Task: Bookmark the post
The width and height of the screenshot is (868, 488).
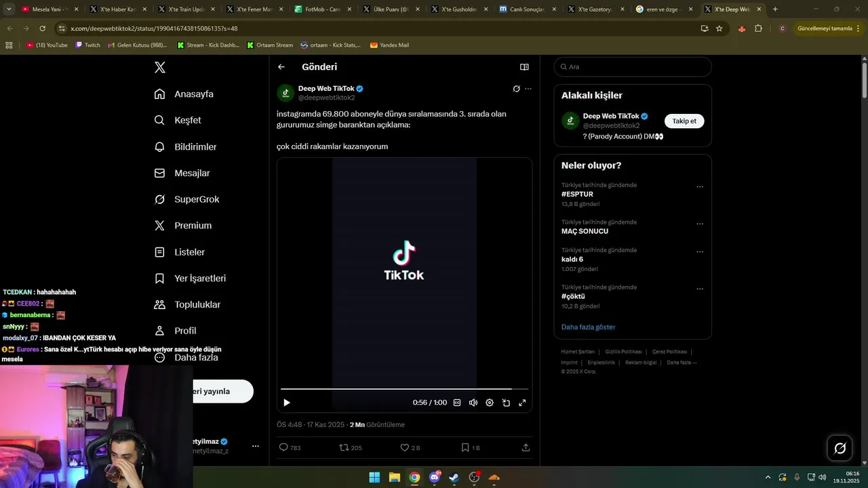Action: pos(465,447)
